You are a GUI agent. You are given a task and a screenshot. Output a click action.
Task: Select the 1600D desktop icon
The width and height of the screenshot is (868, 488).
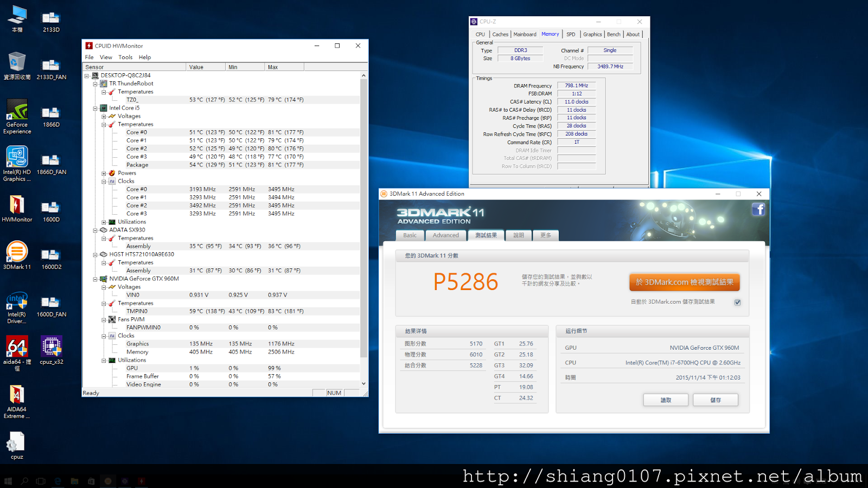(x=52, y=211)
